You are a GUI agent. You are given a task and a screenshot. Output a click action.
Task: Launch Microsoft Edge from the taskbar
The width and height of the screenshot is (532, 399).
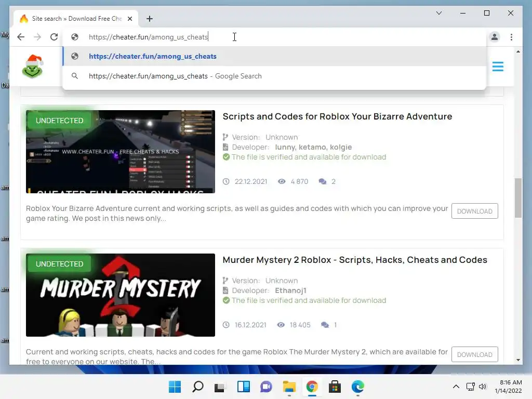pos(357,387)
